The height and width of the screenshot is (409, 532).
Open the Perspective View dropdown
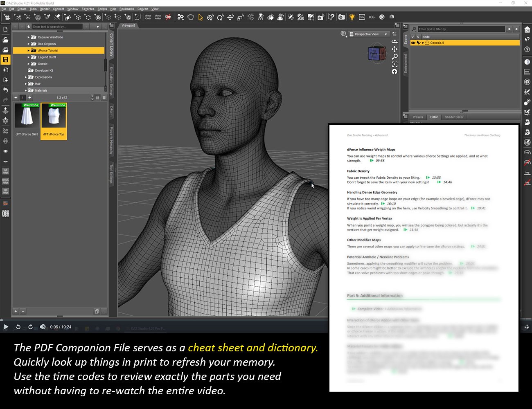[368, 34]
